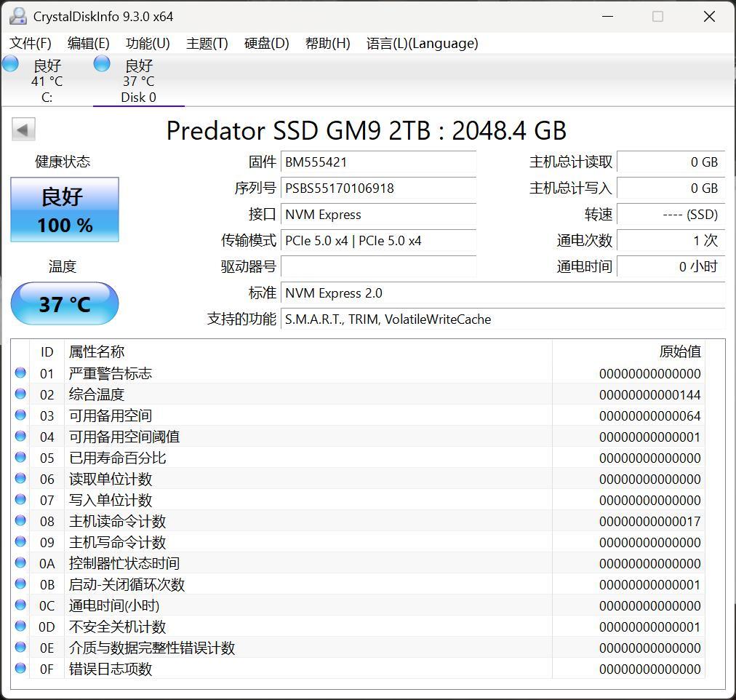Click the status dot for attribute 0D
736x700 pixels.
[x=20, y=627]
